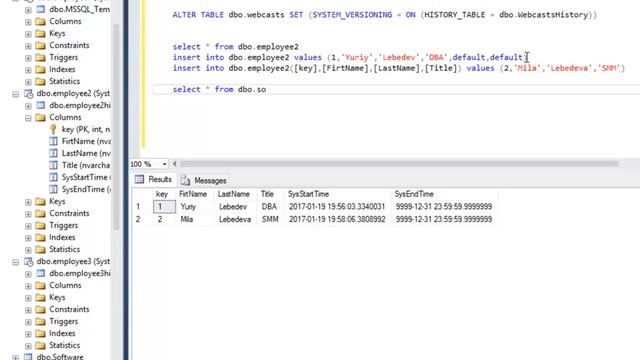
Task: Click the dbo.MSSQL_Tem table icon
Action: (41, 9)
